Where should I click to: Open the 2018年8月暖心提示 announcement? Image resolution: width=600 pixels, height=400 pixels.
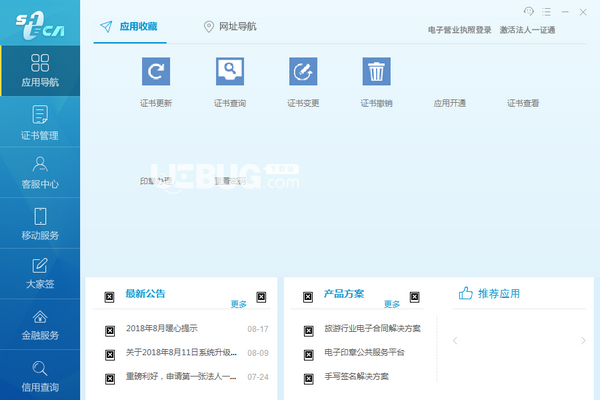(x=162, y=328)
